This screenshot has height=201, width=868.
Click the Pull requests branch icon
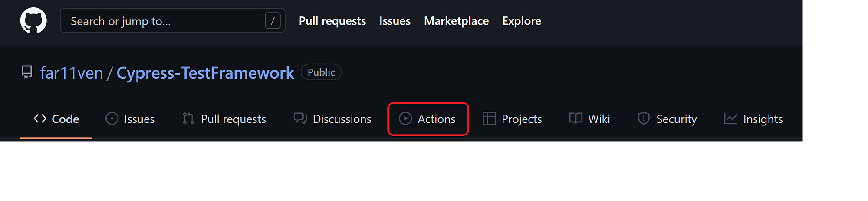(188, 119)
